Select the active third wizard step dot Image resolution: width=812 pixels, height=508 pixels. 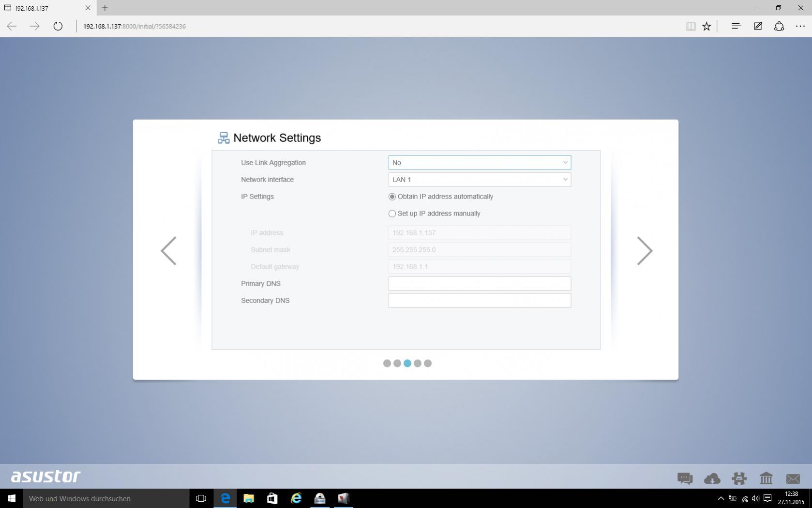407,363
